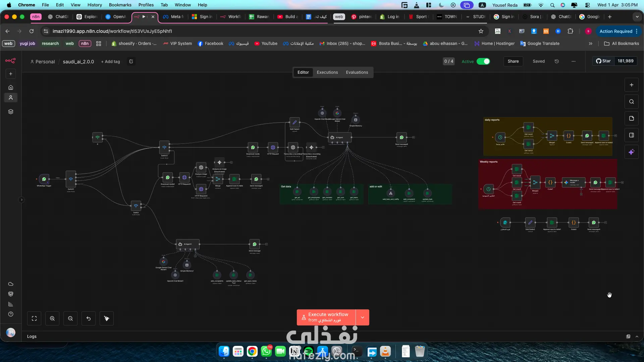Open the cloud icon in the left sidebar
644x362 pixels.
11,284
